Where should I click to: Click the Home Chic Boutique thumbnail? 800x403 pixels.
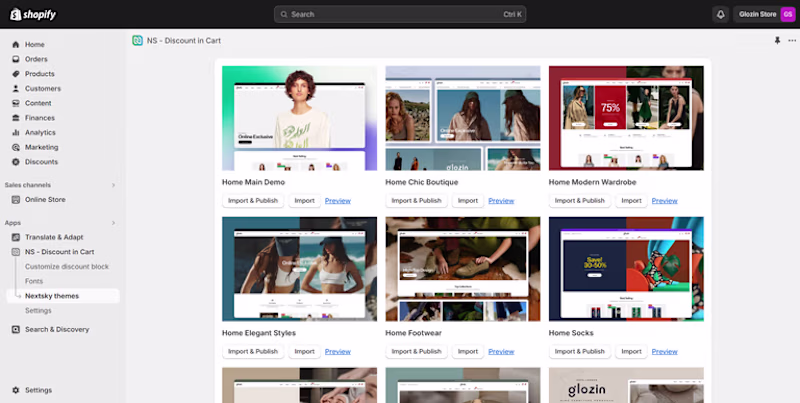click(463, 118)
